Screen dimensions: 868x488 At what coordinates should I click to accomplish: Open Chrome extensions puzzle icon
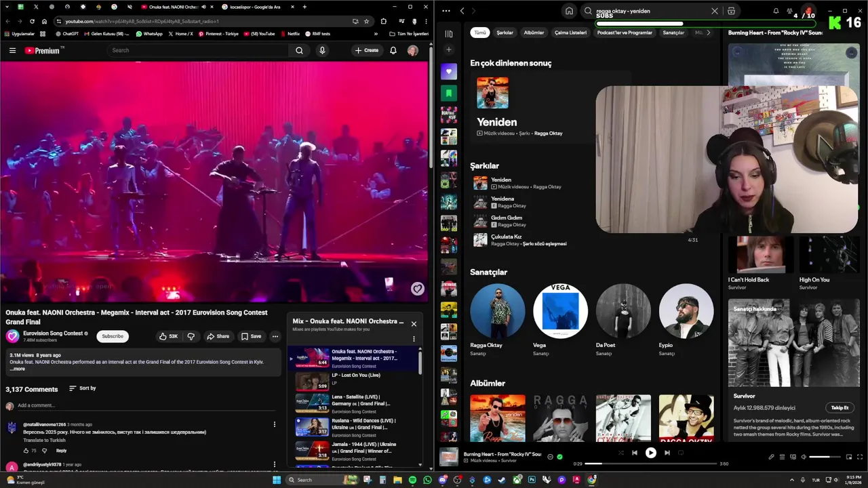[384, 21]
